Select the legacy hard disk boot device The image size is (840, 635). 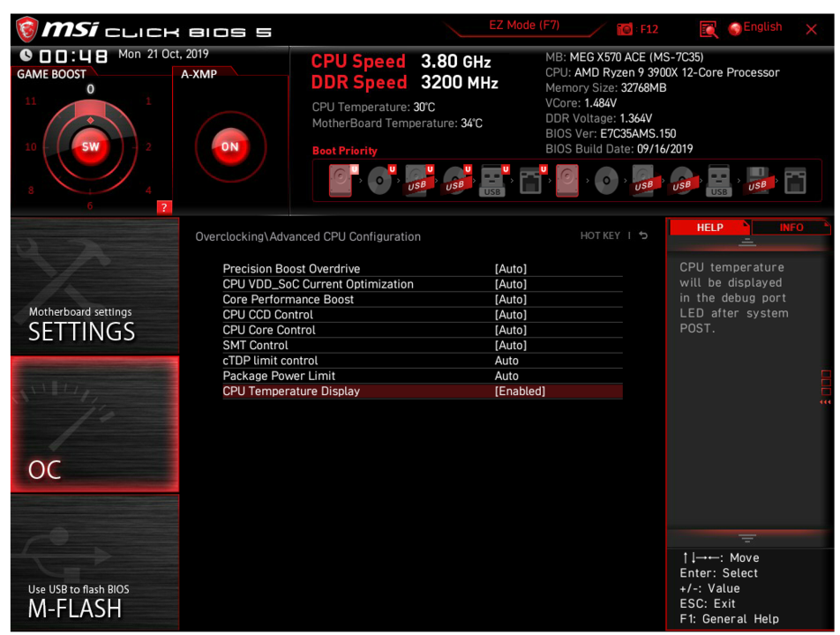point(566,181)
